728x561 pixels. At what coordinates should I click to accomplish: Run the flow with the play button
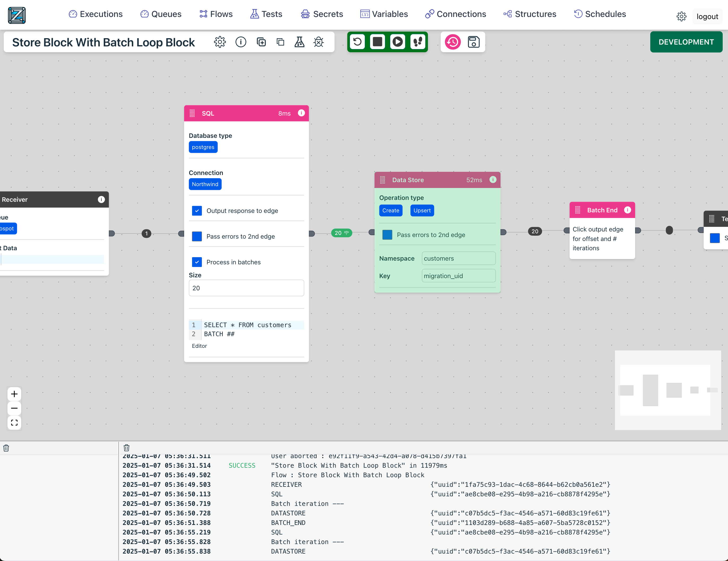coord(397,42)
